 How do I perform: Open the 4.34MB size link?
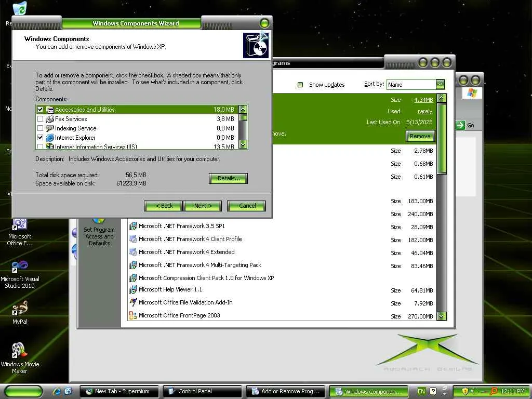pos(423,100)
